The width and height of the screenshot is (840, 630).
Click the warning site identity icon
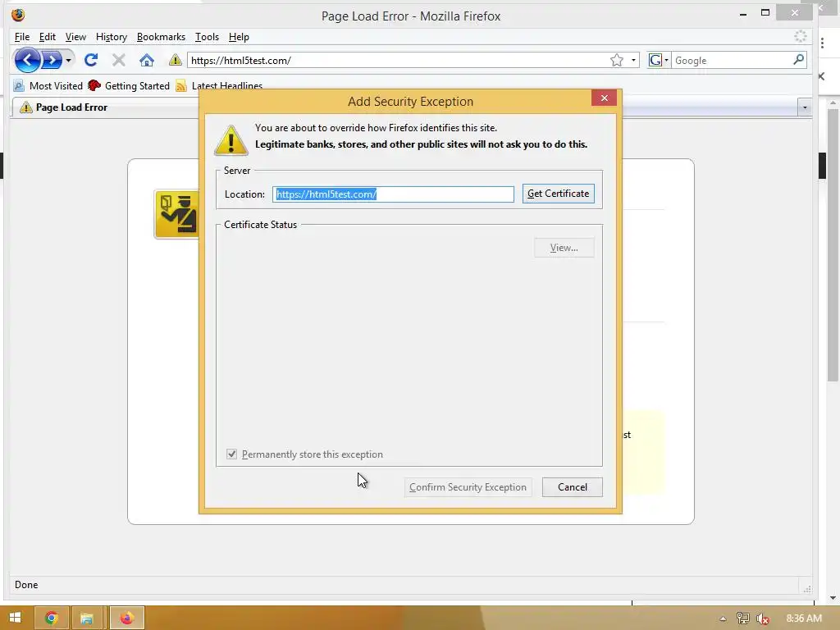point(176,60)
